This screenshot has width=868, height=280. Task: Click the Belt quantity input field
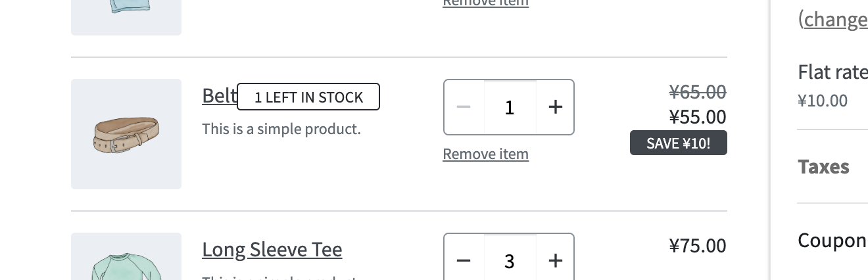[510, 107]
